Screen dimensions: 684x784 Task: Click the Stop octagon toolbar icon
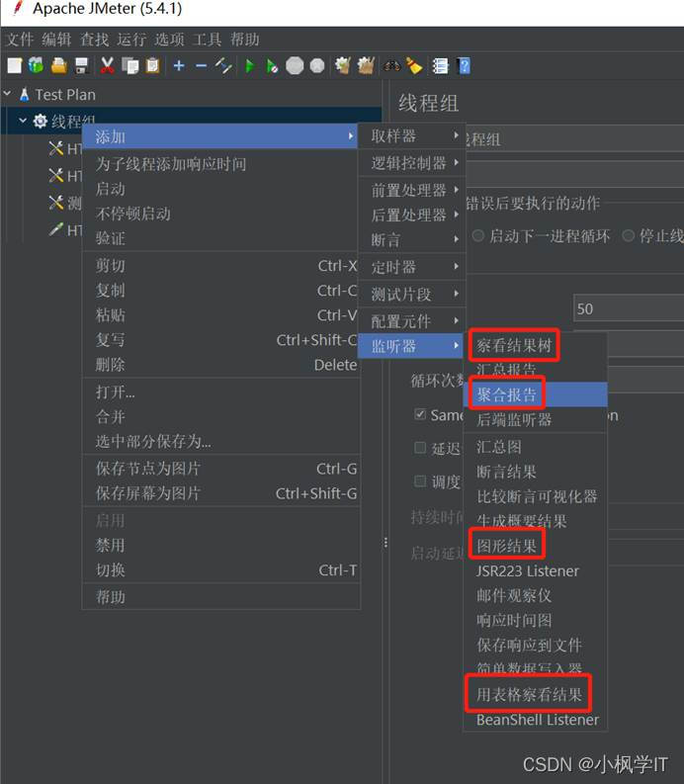(x=295, y=65)
